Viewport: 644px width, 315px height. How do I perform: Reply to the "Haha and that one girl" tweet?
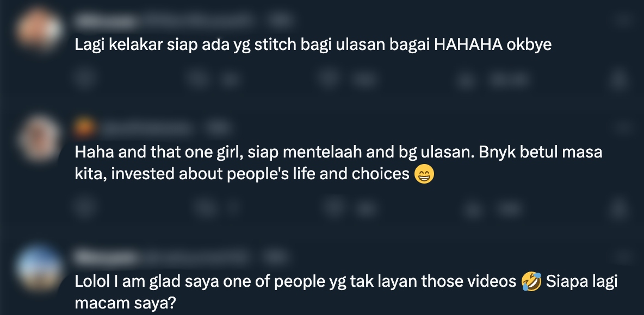(84, 208)
